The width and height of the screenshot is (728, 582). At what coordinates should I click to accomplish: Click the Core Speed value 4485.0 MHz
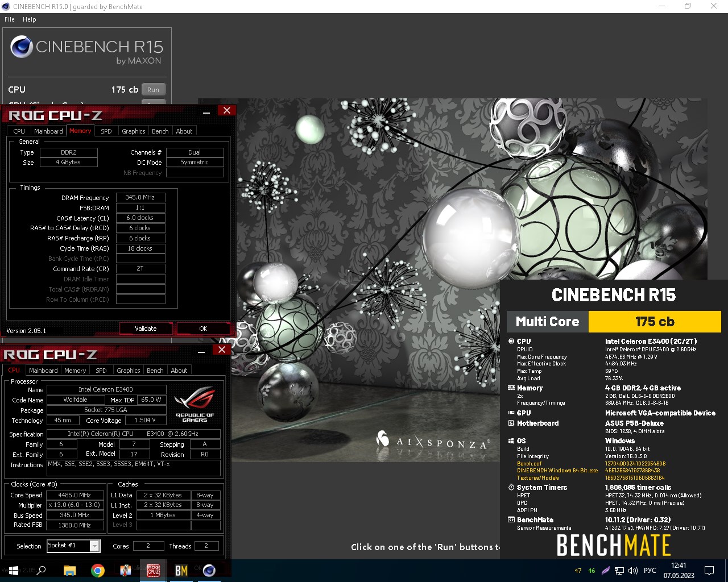point(75,495)
